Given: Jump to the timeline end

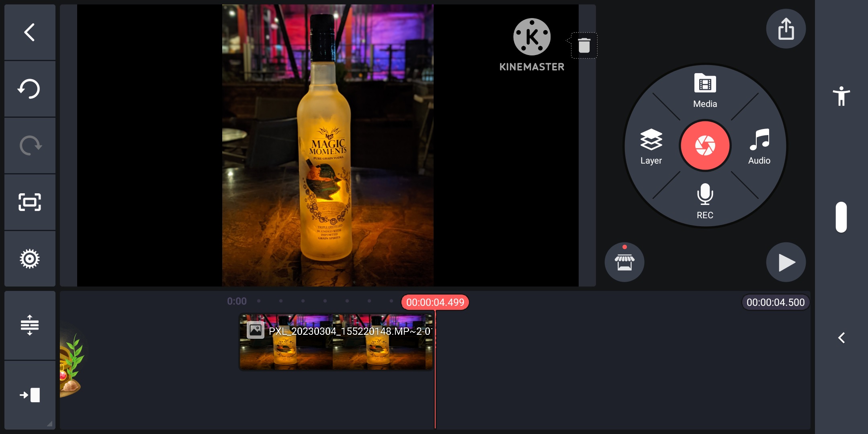Looking at the screenshot, I should [30, 395].
